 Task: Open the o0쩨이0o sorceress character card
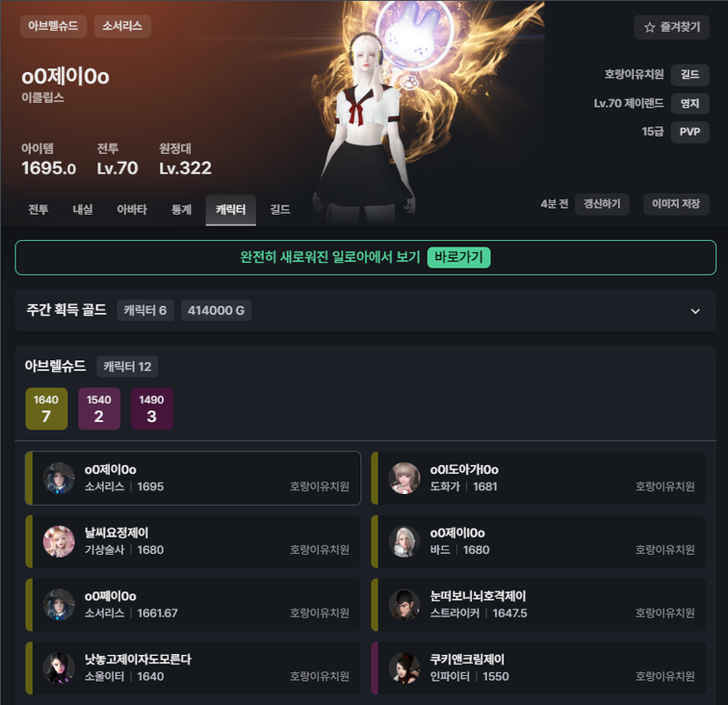[193, 604]
